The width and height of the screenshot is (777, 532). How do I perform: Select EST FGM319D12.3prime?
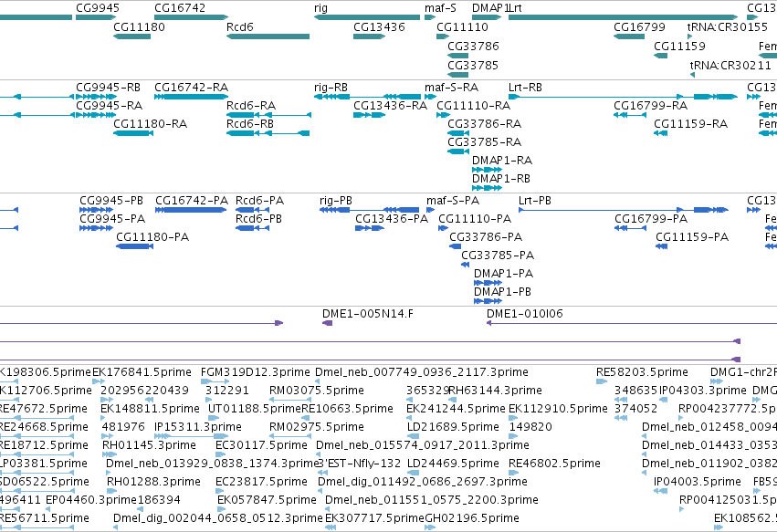[256, 372]
